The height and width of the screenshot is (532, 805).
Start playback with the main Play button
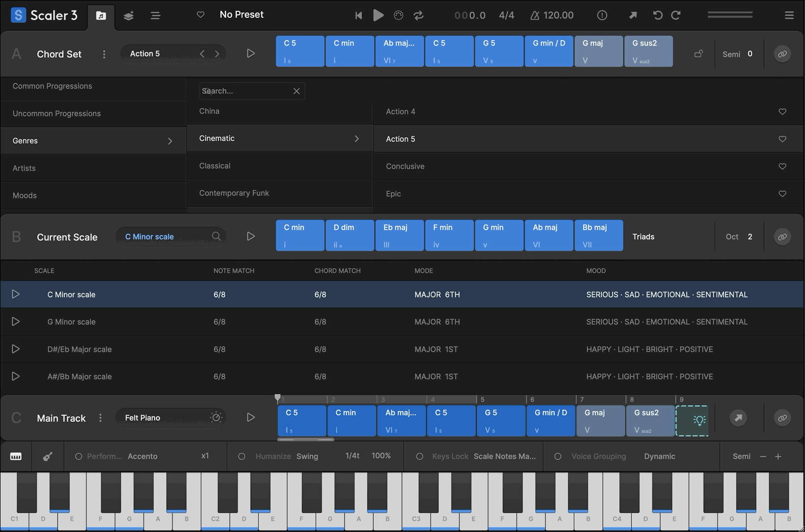pyautogui.click(x=378, y=15)
